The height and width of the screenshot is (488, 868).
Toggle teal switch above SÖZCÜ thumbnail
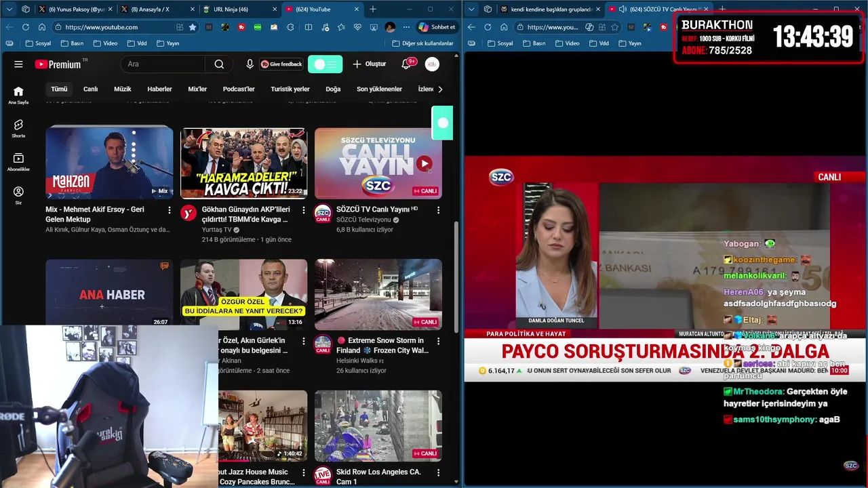coord(442,123)
